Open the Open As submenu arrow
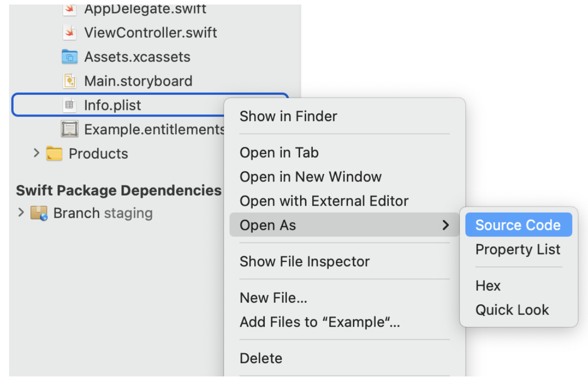 click(445, 225)
